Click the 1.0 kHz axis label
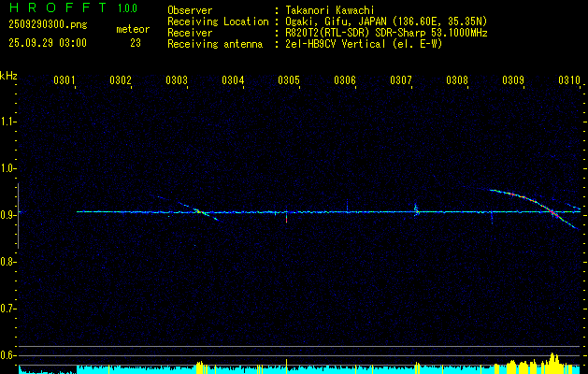The width and height of the screenshot is (588, 374). 7,168
